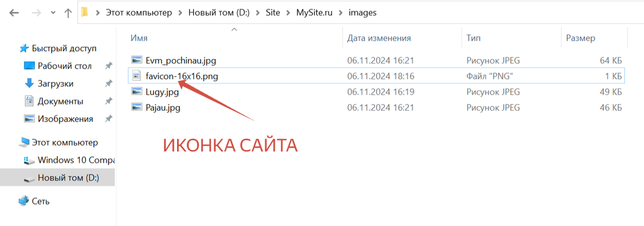Sort by Размер column header
644x226 pixels.
[580, 39]
